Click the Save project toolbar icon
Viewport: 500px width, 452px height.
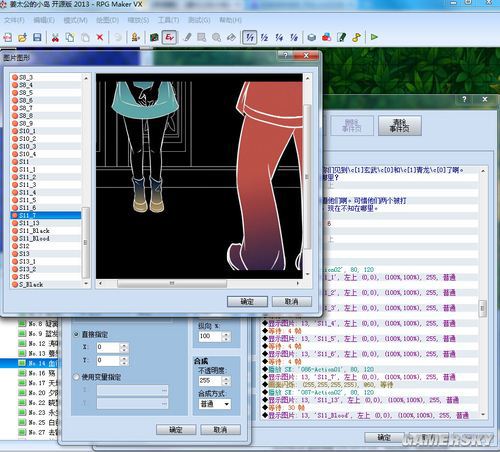click(37, 37)
